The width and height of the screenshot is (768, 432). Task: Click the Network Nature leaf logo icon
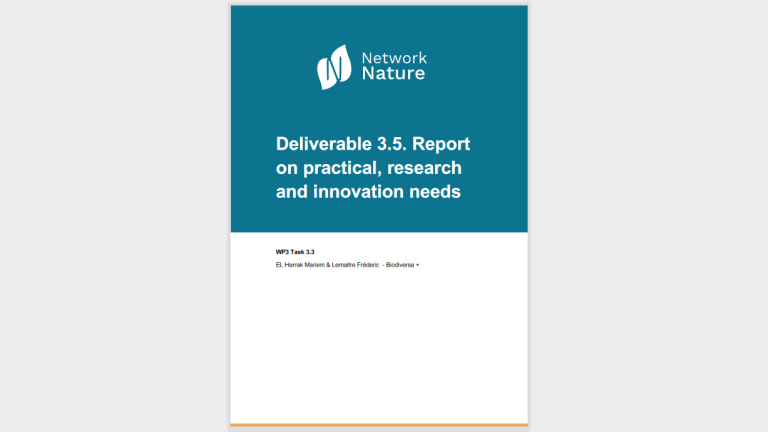[x=334, y=67]
